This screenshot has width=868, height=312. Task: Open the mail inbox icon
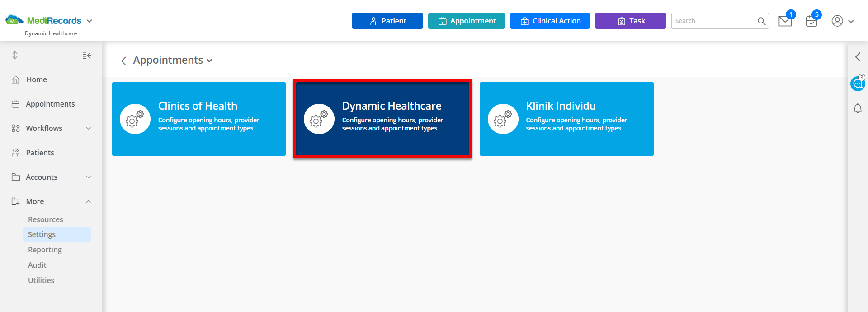[785, 21]
